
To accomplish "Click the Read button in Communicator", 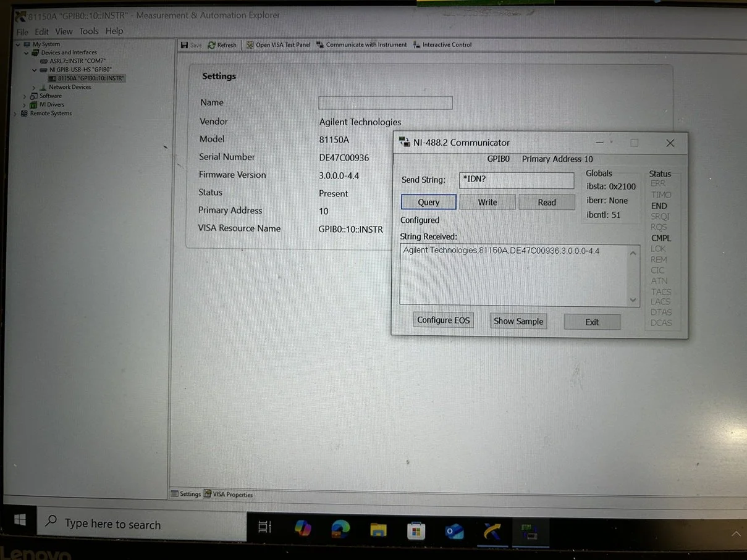I will 547,202.
